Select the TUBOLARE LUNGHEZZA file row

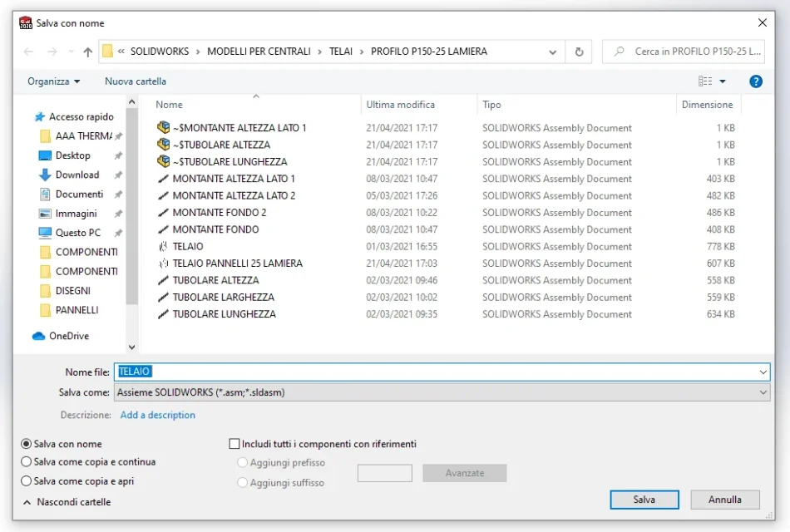click(x=446, y=314)
